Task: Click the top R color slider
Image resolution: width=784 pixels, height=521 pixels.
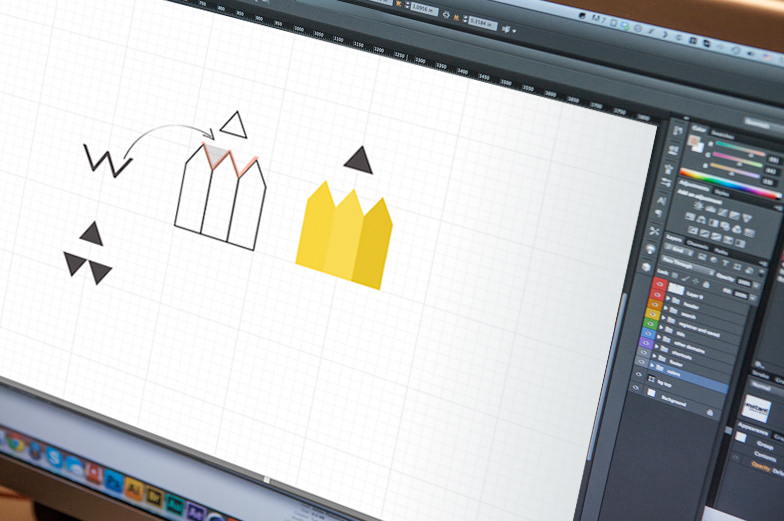Action: [x=740, y=148]
